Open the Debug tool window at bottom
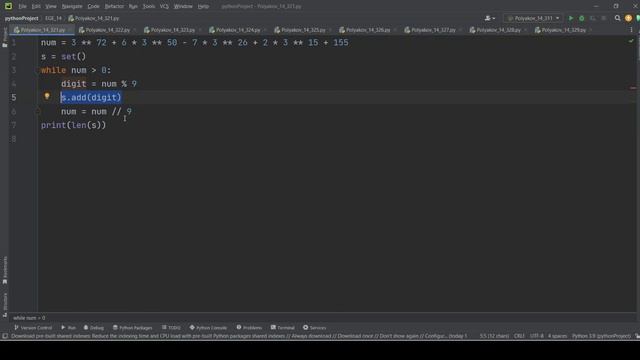This screenshot has width=640, height=360. pyautogui.click(x=93, y=327)
